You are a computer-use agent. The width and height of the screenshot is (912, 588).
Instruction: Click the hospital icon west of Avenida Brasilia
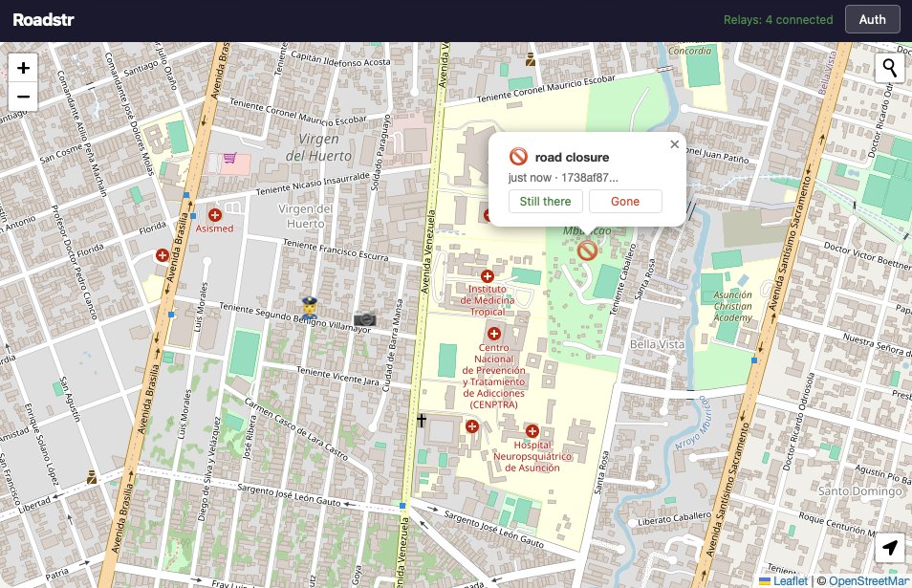(163, 254)
